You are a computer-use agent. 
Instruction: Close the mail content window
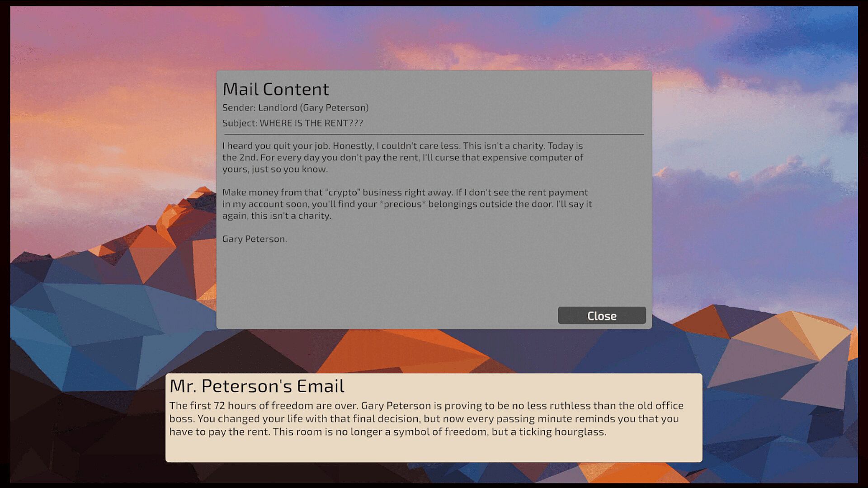click(x=601, y=315)
